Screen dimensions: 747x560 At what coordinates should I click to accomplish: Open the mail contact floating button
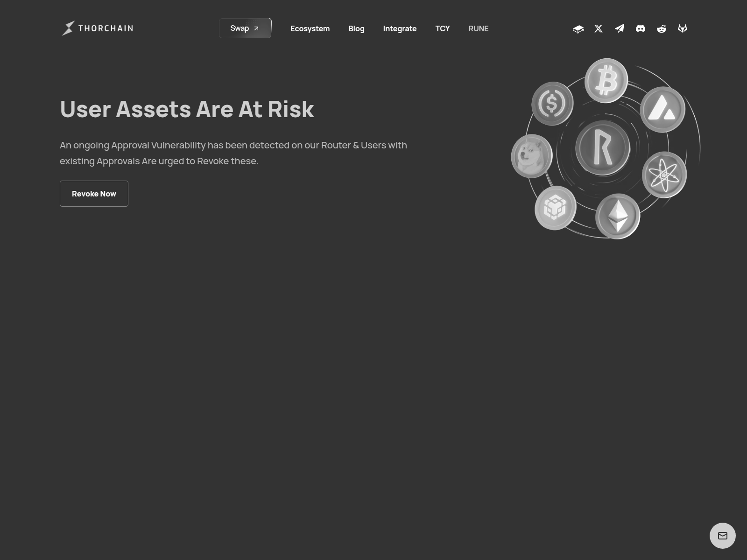point(723,536)
